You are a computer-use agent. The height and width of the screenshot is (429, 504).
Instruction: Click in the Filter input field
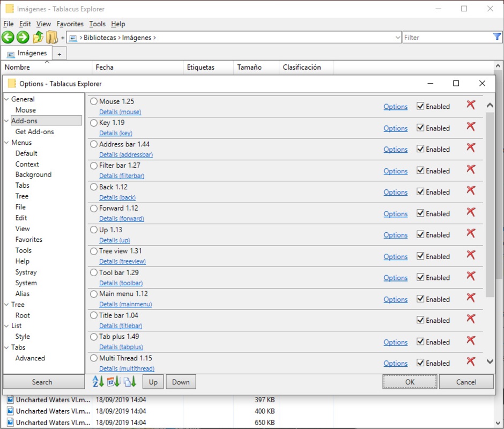(x=447, y=38)
